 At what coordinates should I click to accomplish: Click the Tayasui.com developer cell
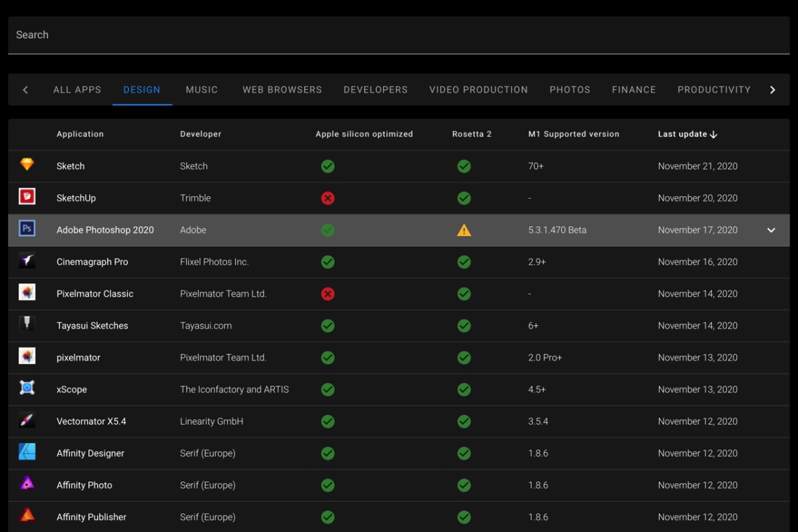pyautogui.click(x=206, y=325)
